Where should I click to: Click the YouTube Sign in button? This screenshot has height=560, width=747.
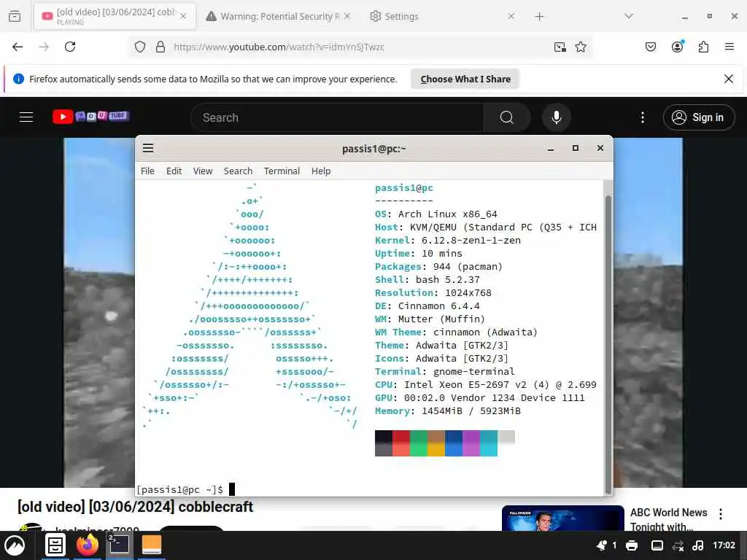tap(698, 117)
